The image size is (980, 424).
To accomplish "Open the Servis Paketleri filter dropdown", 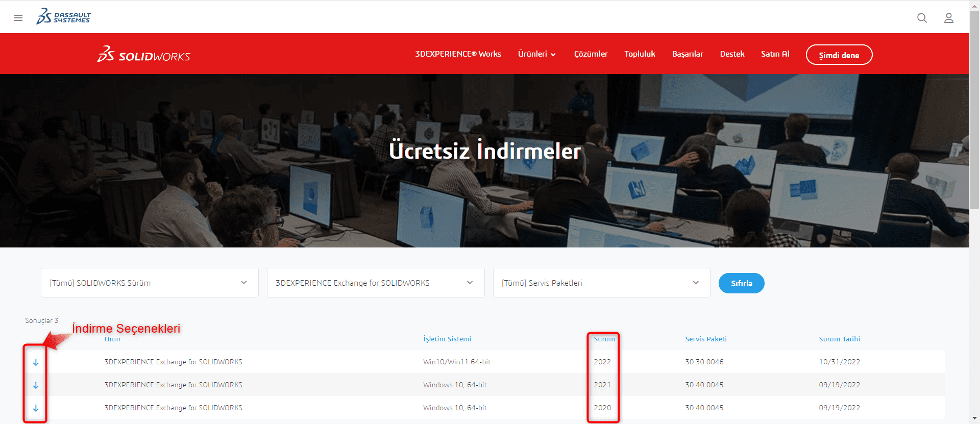I will click(x=602, y=283).
